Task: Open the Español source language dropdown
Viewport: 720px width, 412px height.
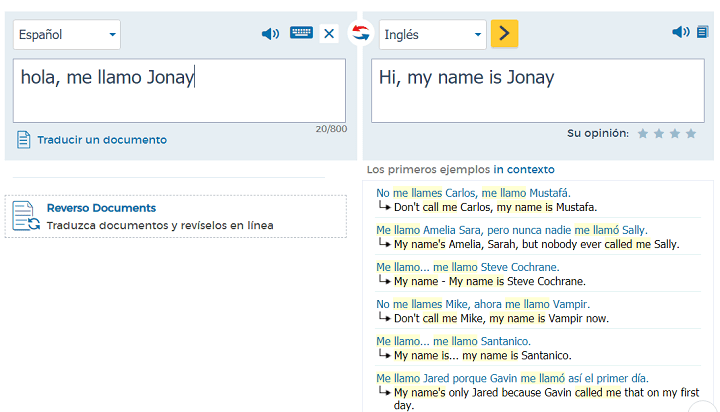Action: click(67, 34)
